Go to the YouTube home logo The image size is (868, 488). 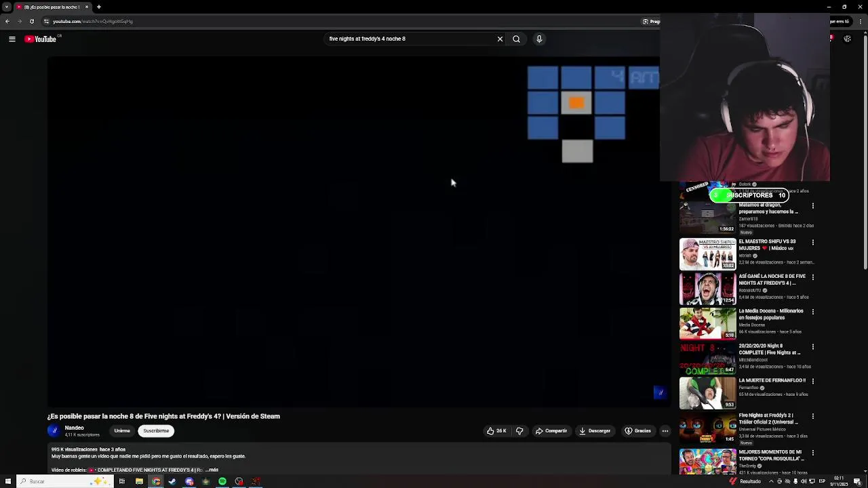tap(41, 39)
